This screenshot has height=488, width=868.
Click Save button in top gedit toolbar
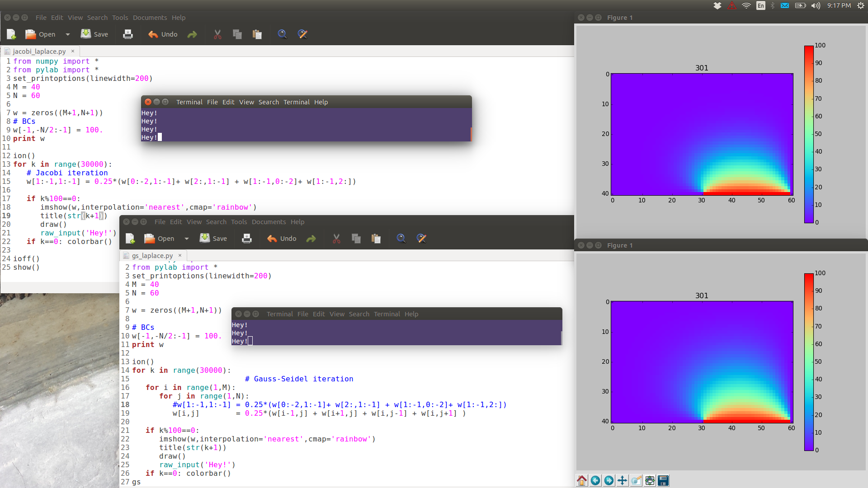pyautogui.click(x=94, y=34)
